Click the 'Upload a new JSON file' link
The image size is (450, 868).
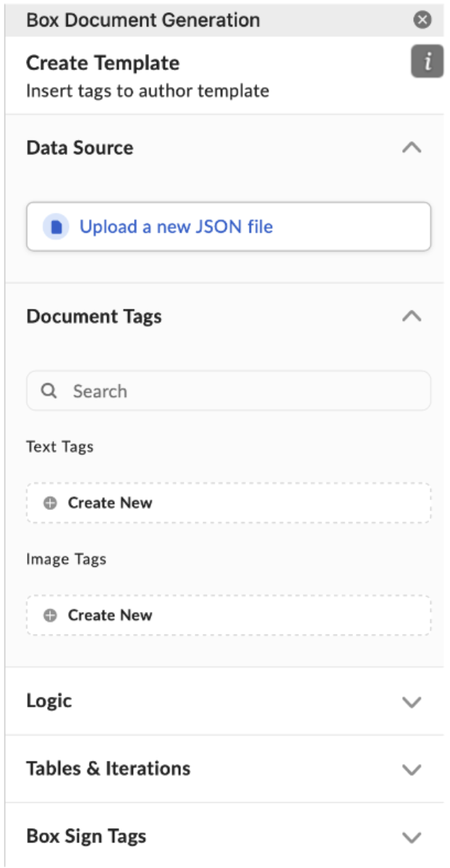pos(176,227)
